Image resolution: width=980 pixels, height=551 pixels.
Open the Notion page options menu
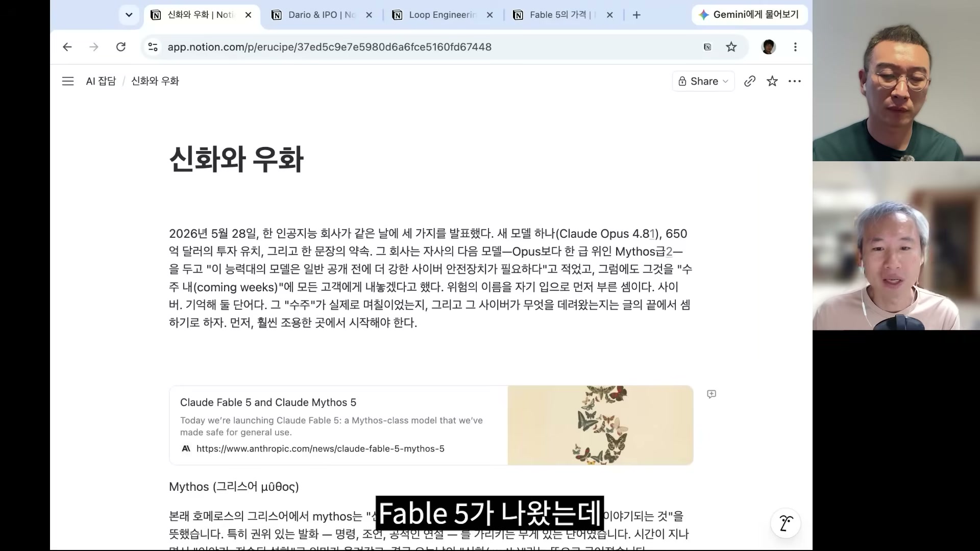[x=795, y=81]
